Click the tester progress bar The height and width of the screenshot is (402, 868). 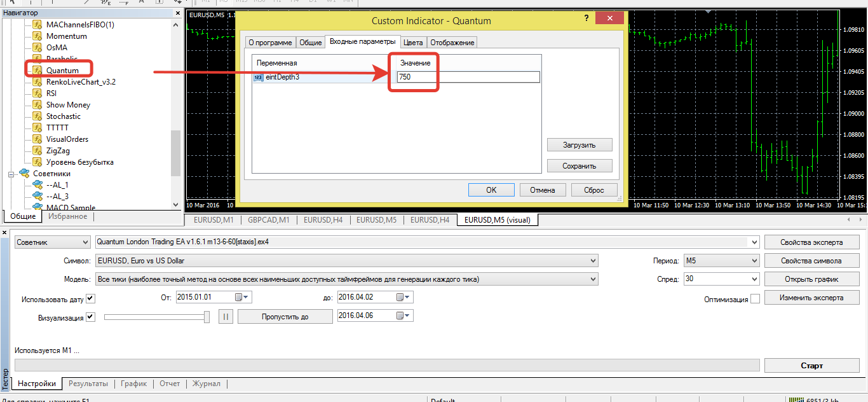[x=387, y=365]
